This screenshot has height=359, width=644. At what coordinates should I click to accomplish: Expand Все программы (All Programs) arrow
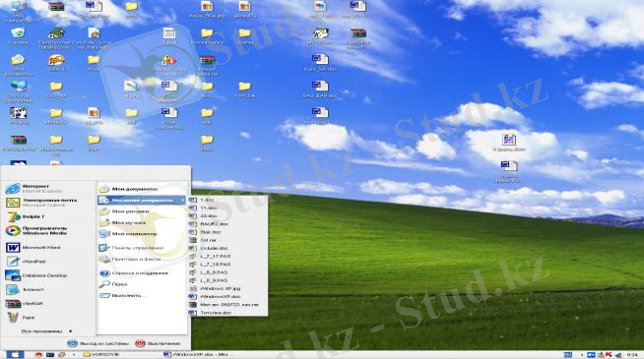coord(47,331)
